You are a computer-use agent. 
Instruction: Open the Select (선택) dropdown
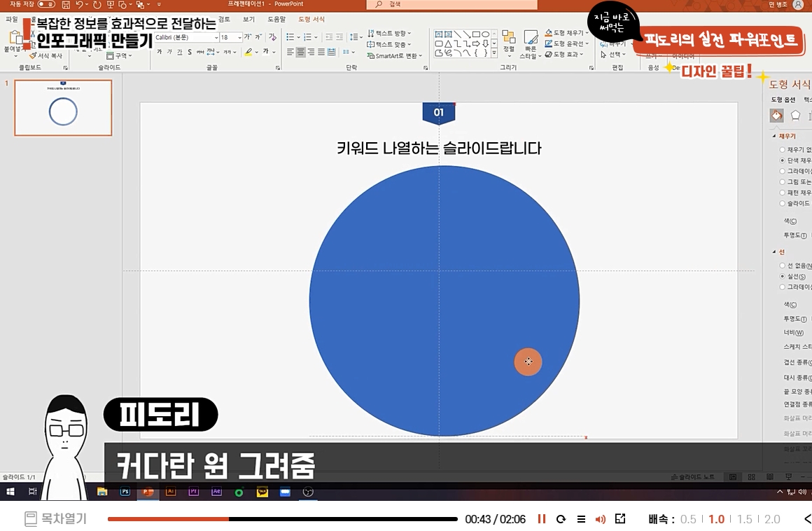coord(614,55)
